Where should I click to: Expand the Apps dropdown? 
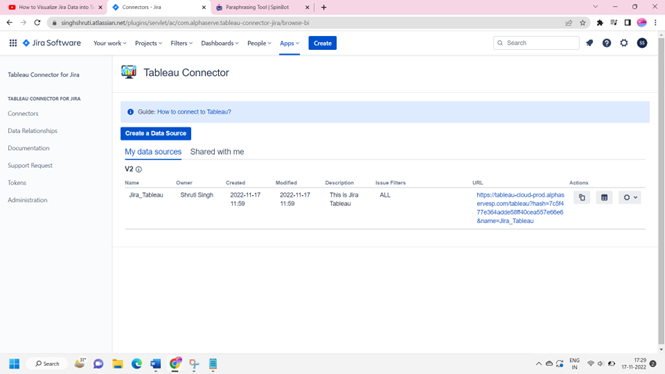tap(289, 43)
